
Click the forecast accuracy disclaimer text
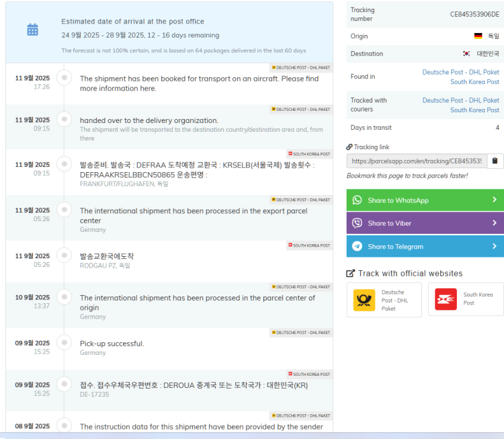click(x=183, y=50)
